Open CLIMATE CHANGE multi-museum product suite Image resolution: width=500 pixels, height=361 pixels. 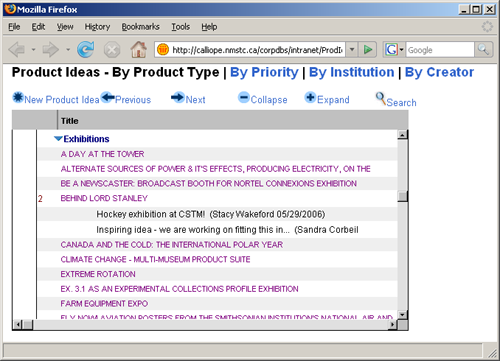pyautogui.click(x=155, y=259)
